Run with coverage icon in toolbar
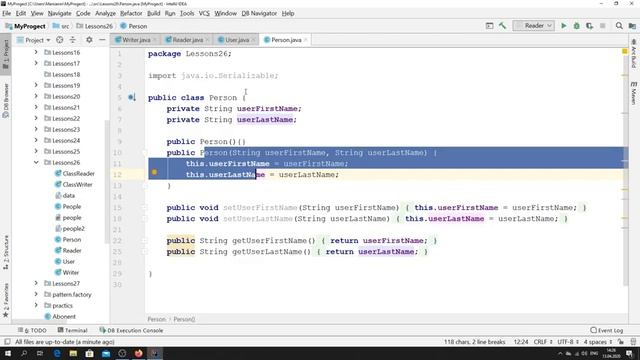The height and width of the screenshot is (360, 640). pyautogui.click(x=590, y=26)
